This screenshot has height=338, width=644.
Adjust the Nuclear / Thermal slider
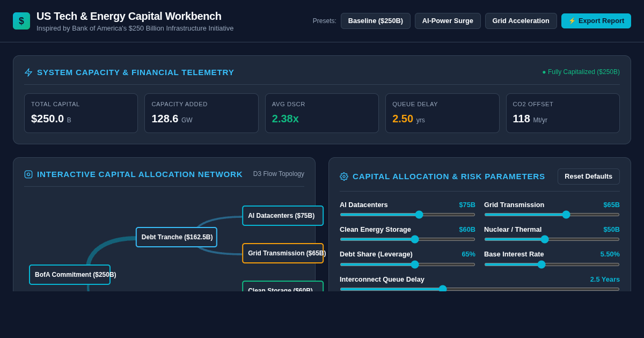coord(552,239)
